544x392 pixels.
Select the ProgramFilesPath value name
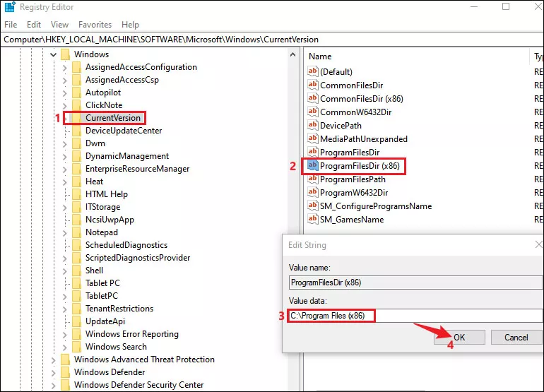pos(353,179)
